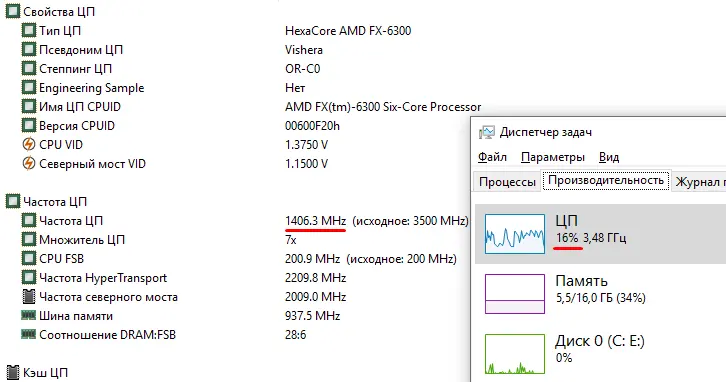Click the Версия CPUID row icon
The image size is (726, 382).
[x=29, y=125]
